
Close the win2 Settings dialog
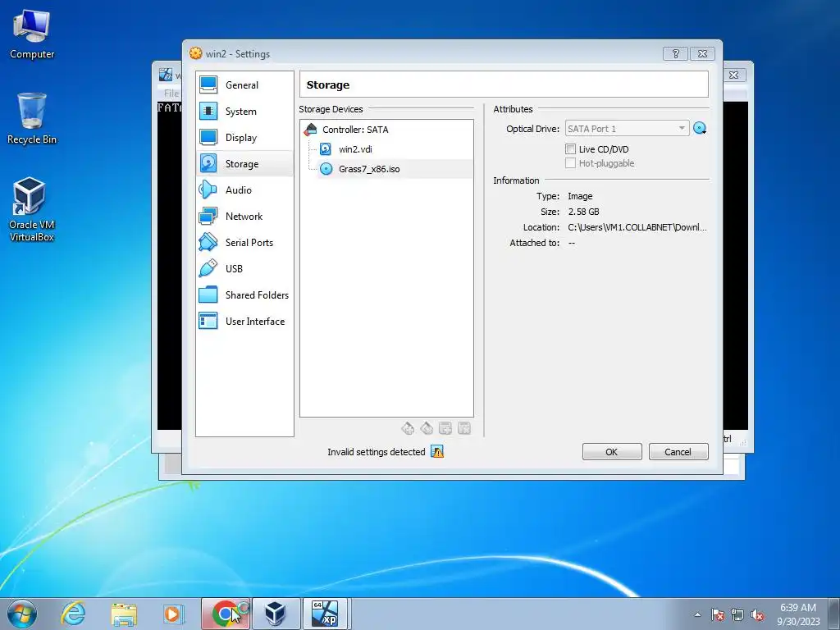click(702, 53)
